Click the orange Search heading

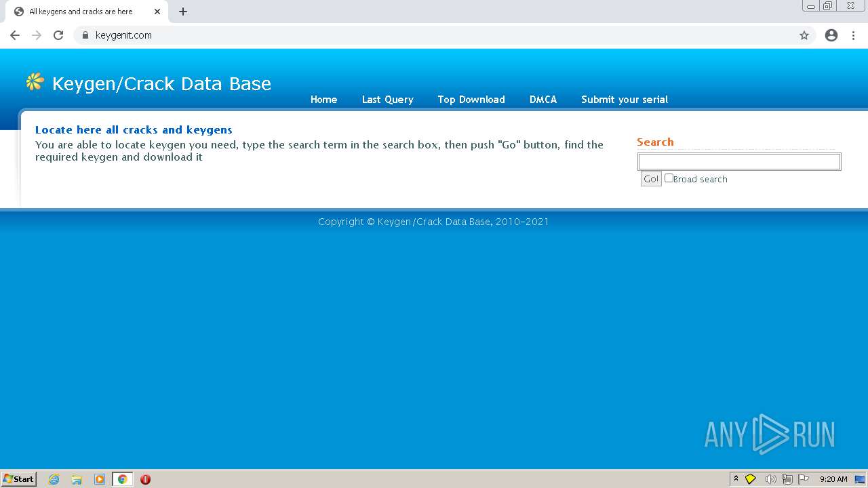[655, 142]
